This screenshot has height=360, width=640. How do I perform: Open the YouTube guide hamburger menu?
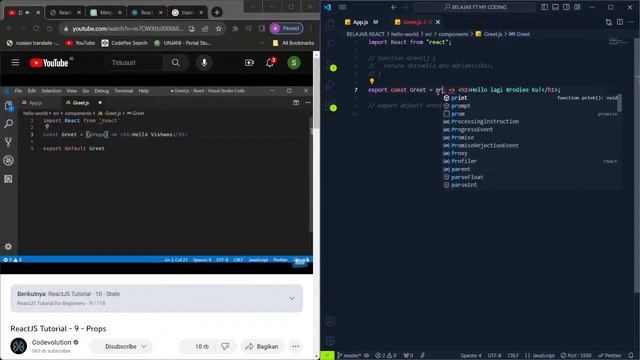pos(15,62)
